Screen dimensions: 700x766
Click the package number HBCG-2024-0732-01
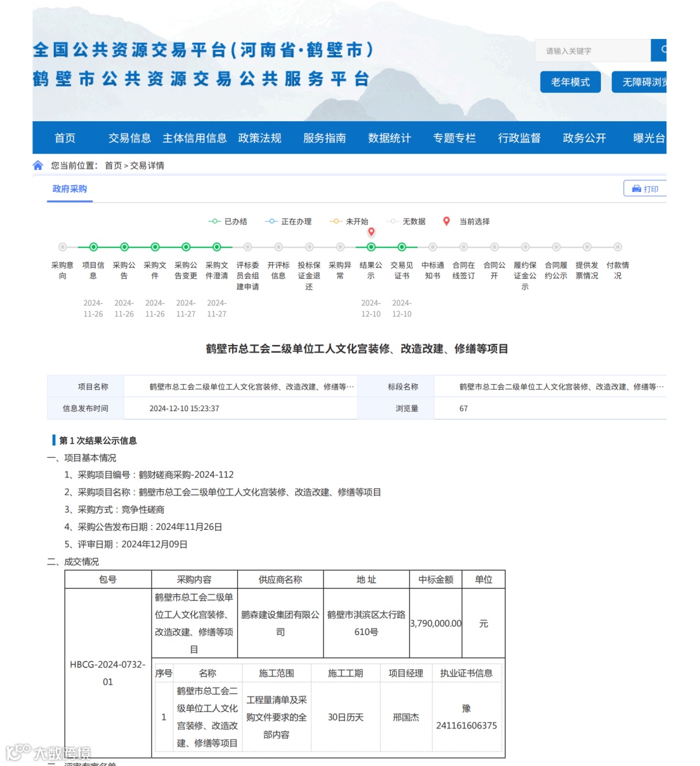pyautogui.click(x=108, y=673)
